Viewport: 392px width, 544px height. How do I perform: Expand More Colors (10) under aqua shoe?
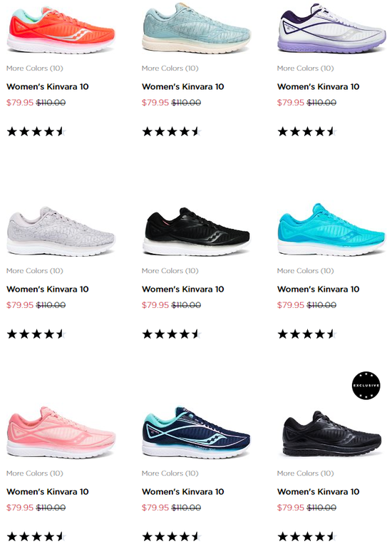click(x=305, y=271)
